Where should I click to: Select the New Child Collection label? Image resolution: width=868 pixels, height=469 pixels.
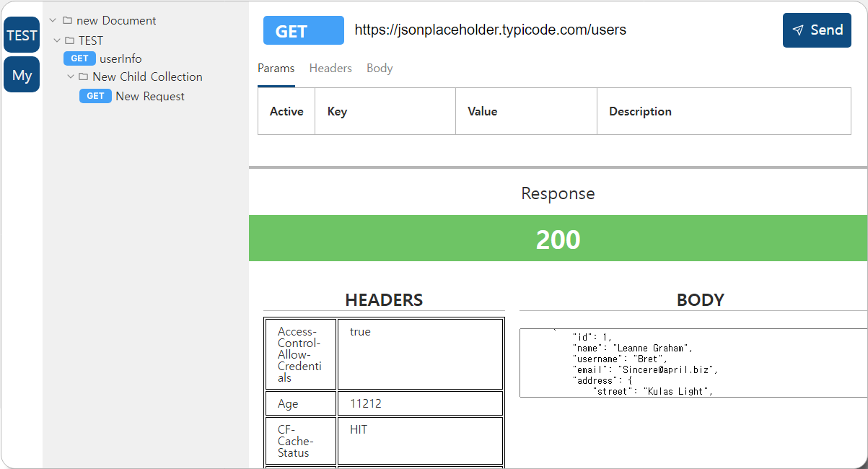point(147,76)
